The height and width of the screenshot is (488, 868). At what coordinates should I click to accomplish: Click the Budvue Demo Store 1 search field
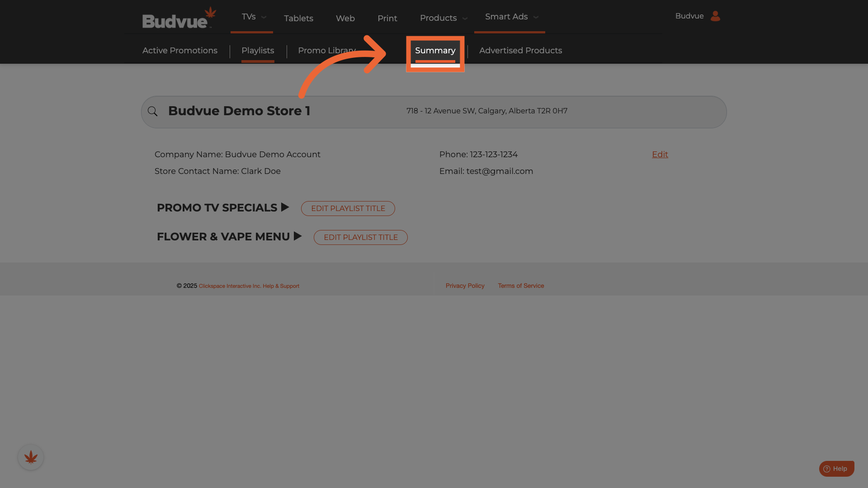[x=239, y=111]
